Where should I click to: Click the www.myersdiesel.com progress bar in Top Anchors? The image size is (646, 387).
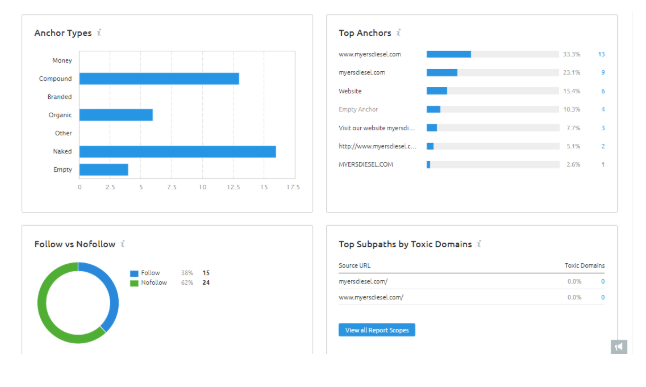tap(493, 54)
